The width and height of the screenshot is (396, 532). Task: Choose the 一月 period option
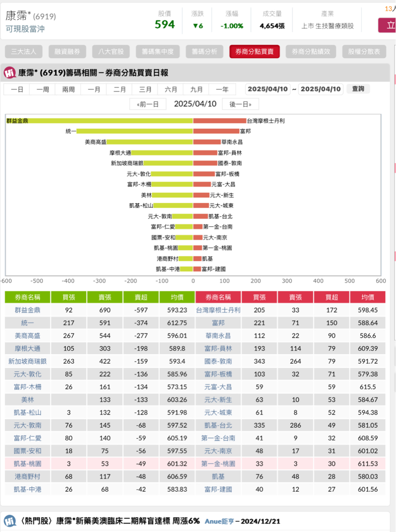(94, 89)
